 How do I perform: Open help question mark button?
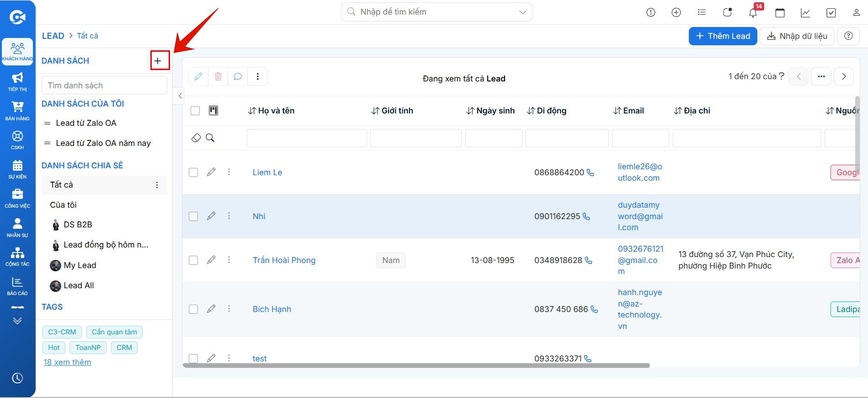848,36
